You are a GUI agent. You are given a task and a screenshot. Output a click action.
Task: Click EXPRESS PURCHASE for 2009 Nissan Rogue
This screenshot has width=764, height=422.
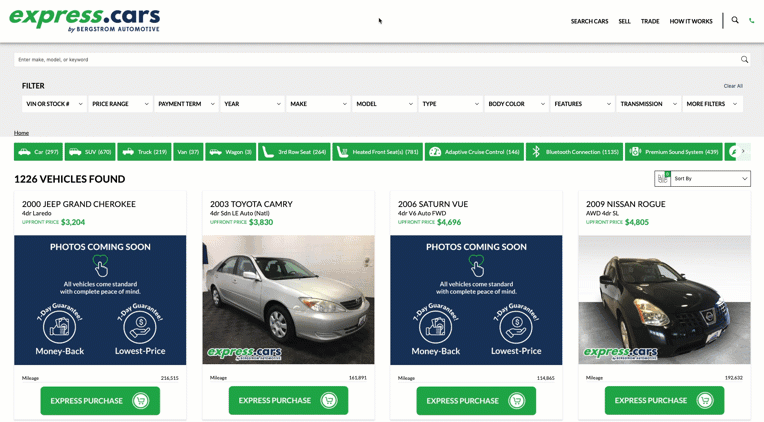pyautogui.click(x=664, y=401)
